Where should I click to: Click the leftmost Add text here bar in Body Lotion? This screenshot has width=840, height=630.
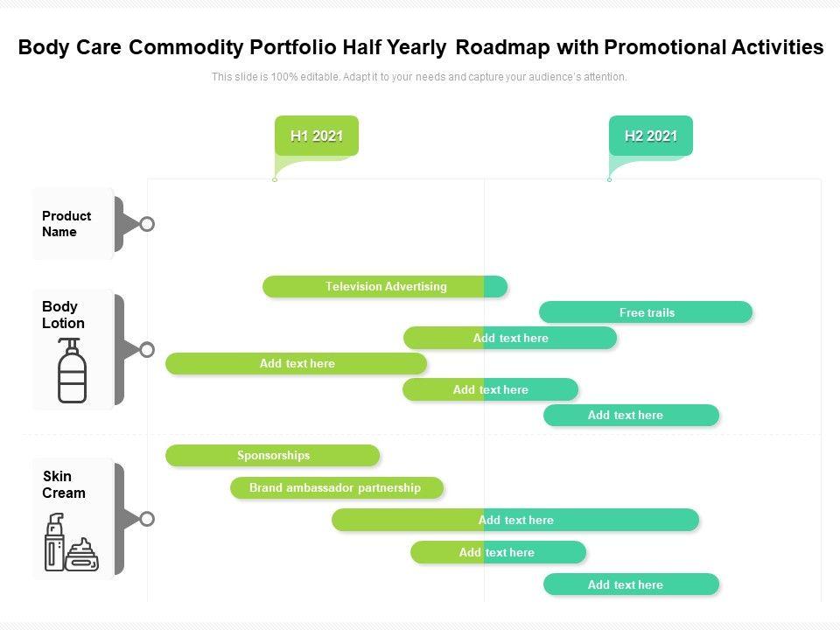tap(296, 363)
